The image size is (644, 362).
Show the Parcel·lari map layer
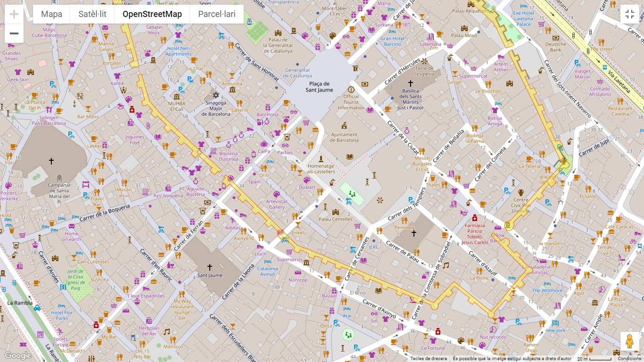coord(216,14)
